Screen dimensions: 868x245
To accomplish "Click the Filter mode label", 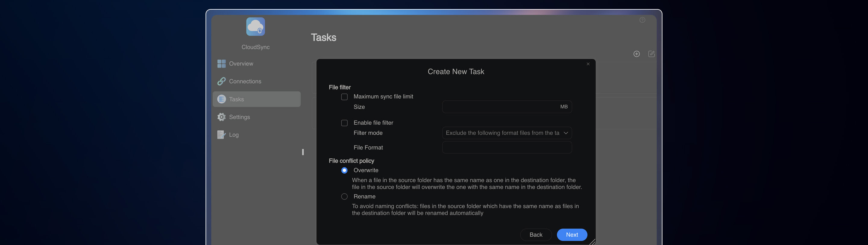I will 368,133.
